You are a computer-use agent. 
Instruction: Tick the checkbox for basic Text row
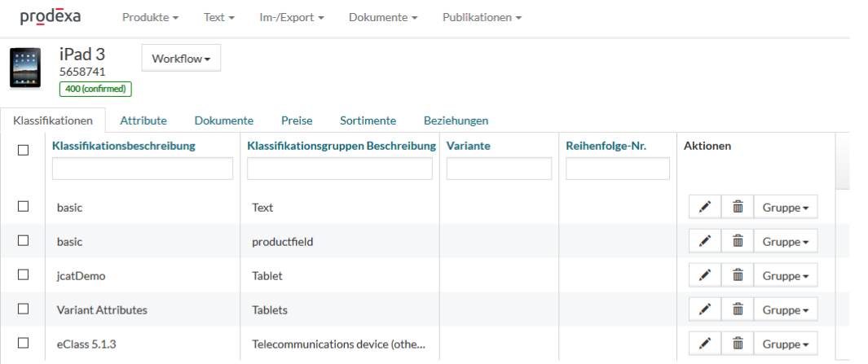pos(24,206)
